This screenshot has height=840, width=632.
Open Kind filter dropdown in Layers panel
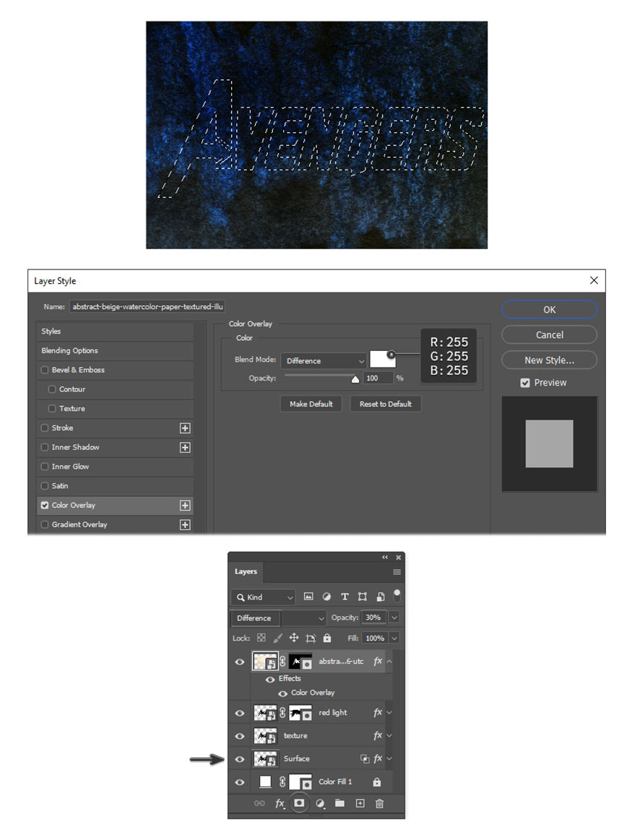click(x=263, y=597)
